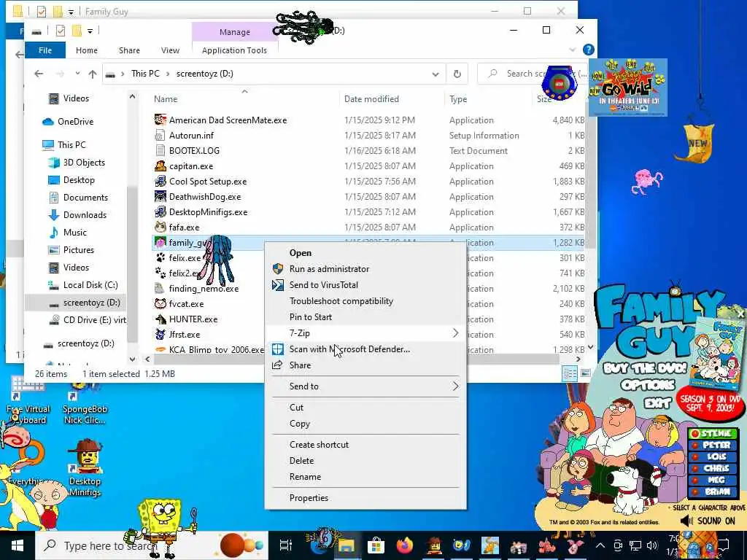The width and height of the screenshot is (747, 560).
Task: Select Meg in Family Guy character list
Action: coord(712,480)
